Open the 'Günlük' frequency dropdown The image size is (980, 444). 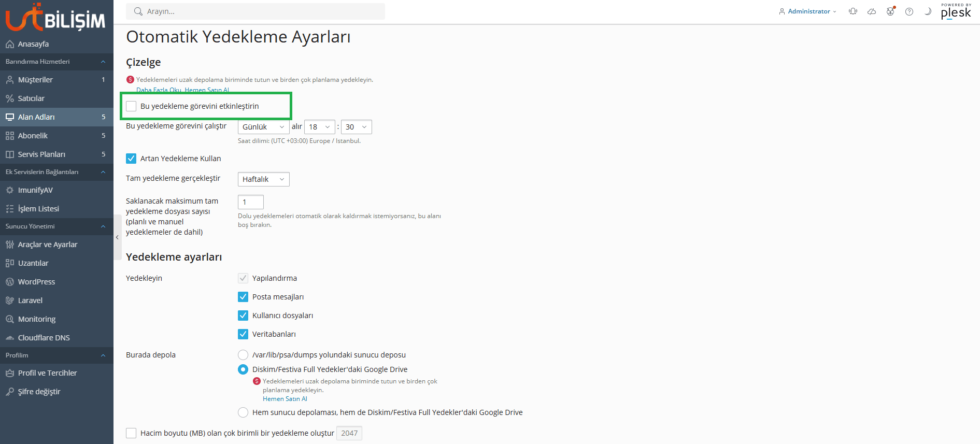click(x=263, y=127)
